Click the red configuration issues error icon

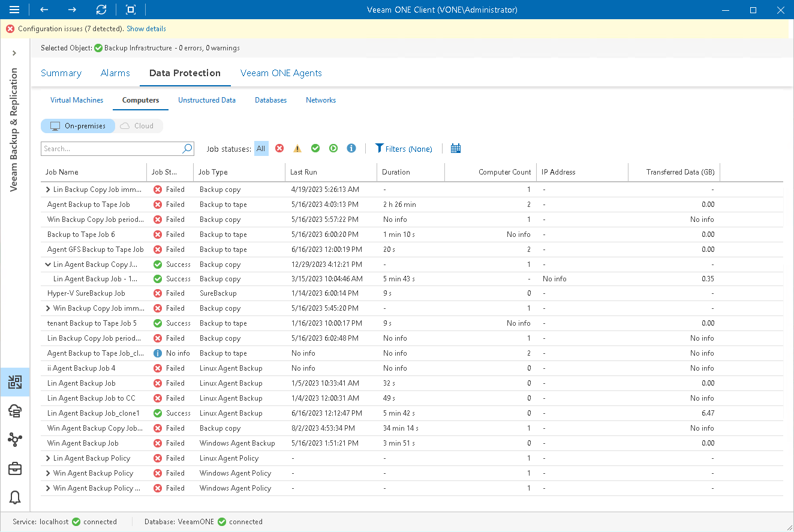(10, 29)
